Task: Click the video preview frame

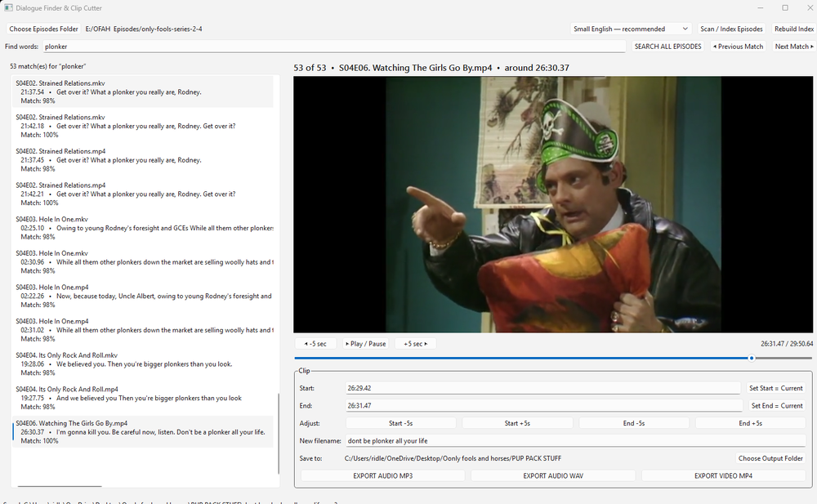Action: (x=553, y=204)
